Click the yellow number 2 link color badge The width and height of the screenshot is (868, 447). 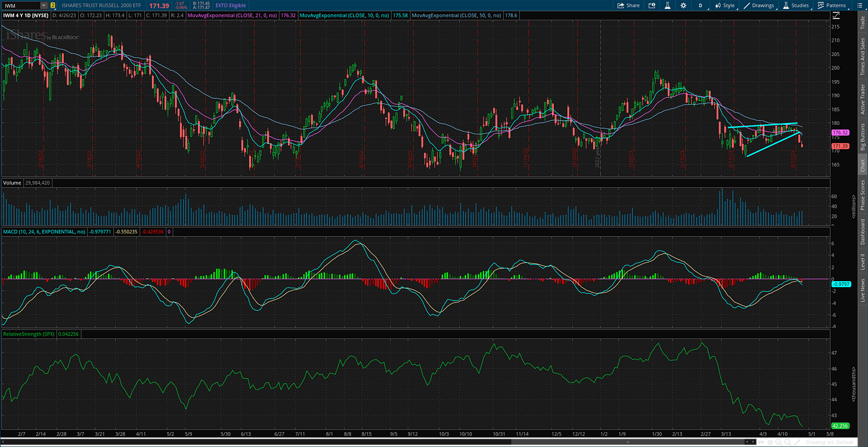pyautogui.click(x=53, y=5)
